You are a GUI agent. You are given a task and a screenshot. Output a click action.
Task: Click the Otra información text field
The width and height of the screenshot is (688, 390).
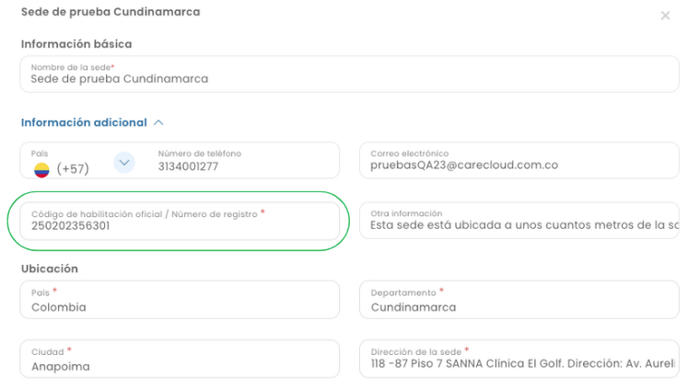(519, 220)
